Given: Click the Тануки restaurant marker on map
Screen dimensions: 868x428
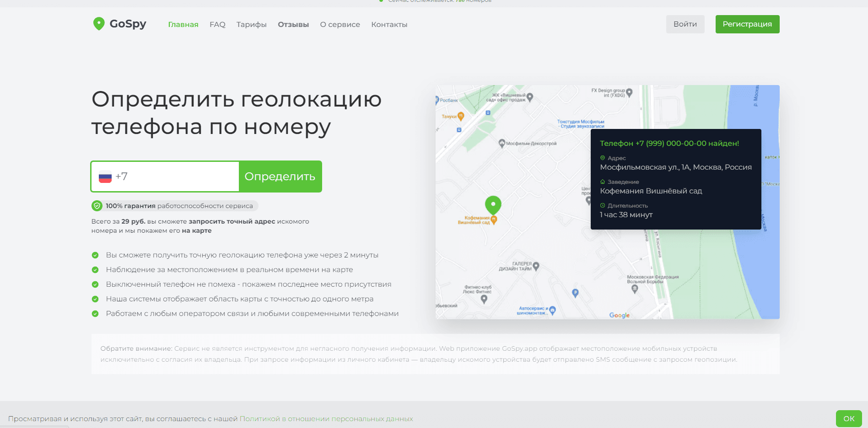Looking at the screenshot, I should point(461,116).
